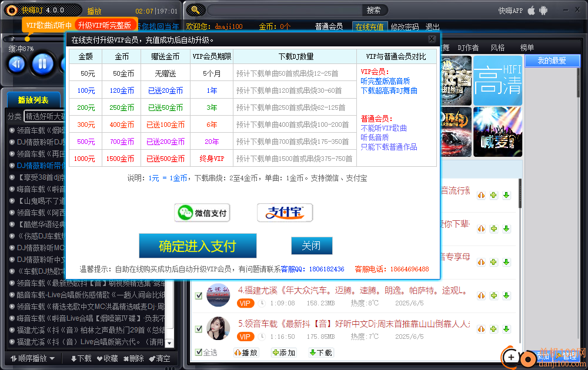
Task: Open the Android app download icon
Action: pyautogui.click(x=543, y=11)
